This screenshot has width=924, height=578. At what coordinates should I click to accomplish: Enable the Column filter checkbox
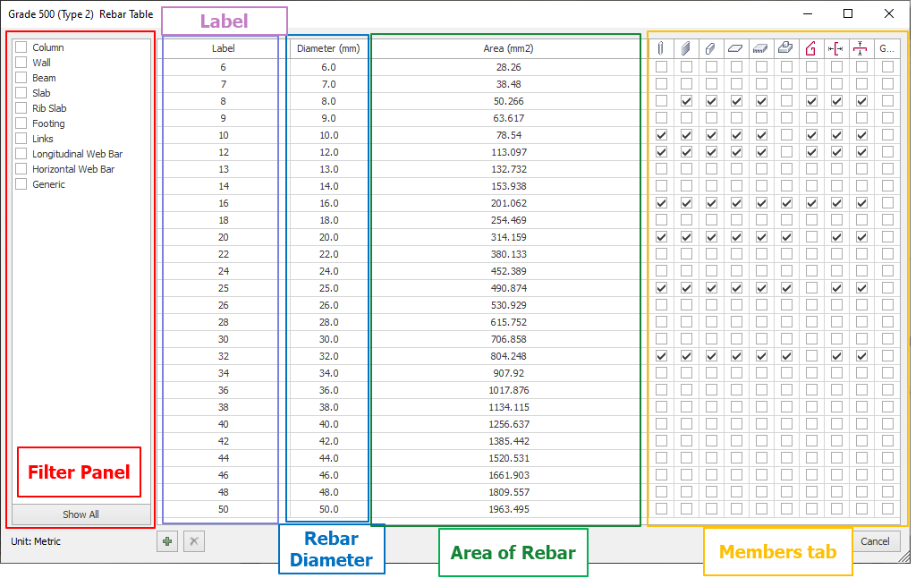[21, 47]
